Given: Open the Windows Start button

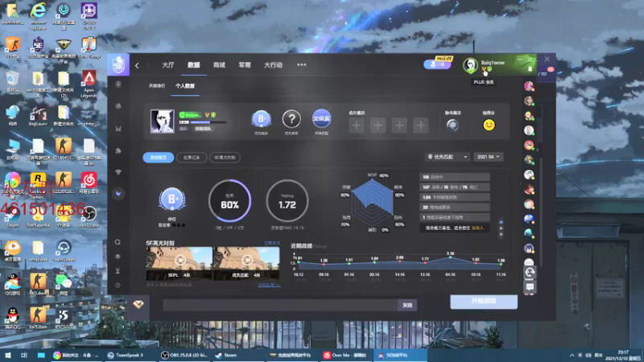Looking at the screenshot, I should tap(8, 355).
